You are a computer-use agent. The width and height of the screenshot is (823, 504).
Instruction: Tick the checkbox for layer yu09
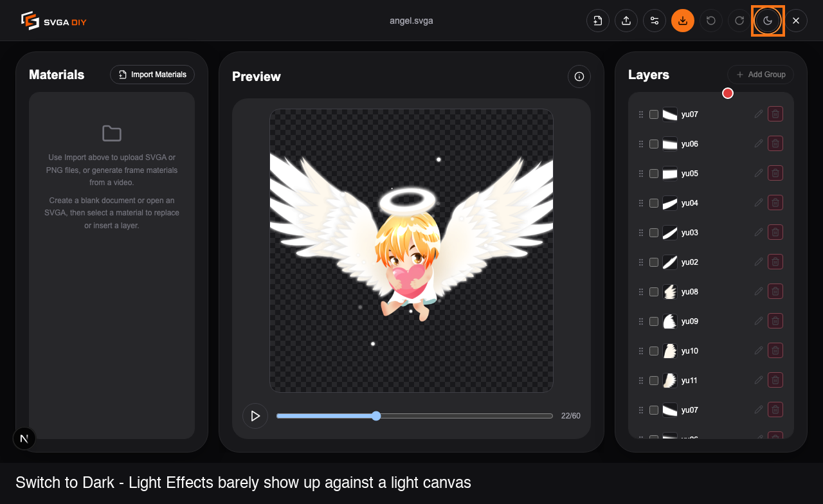(654, 321)
